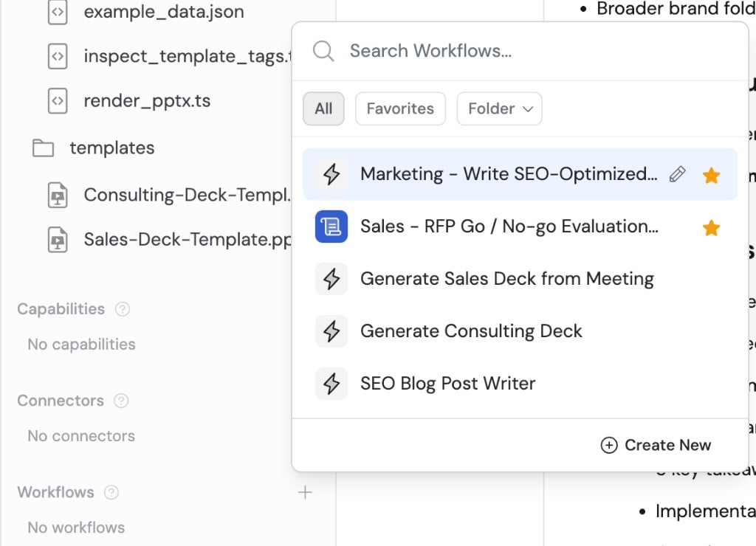Select Sales – RFP Go / No-go Evaluation workflow
756x546 pixels.
(x=520, y=227)
